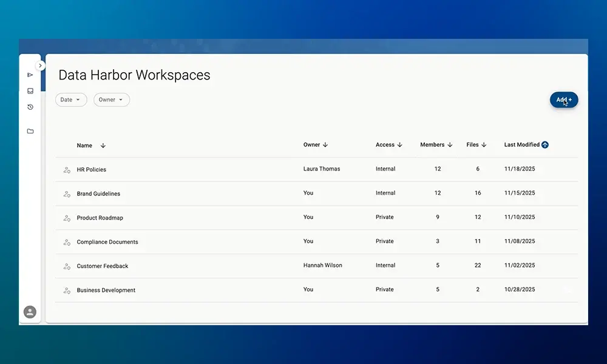Image resolution: width=607 pixels, height=364 pixels.
Task: Click date 11/15/2025
Action: tap(520, 193)
